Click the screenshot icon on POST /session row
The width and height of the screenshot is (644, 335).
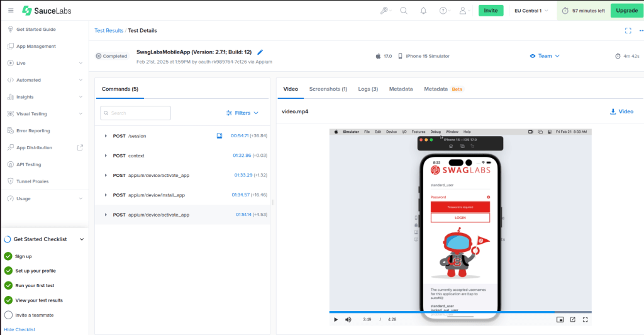coord(219,136)
